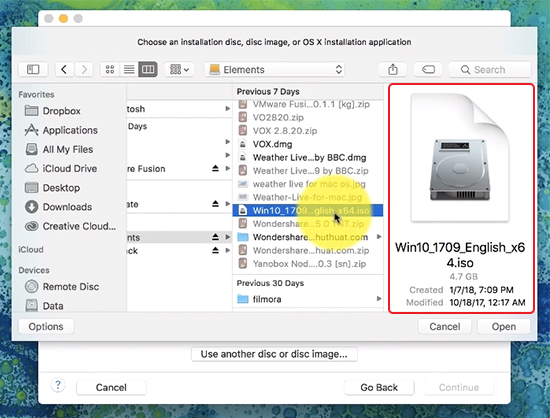
Task: Eject the volume ending in 'ck'
Action: click(215, 250)
